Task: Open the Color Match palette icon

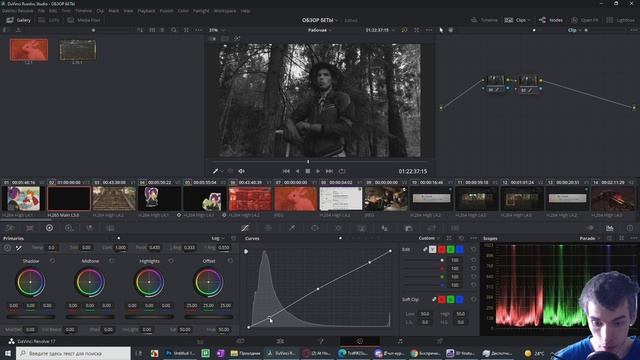Action: [x=30, y=228]
